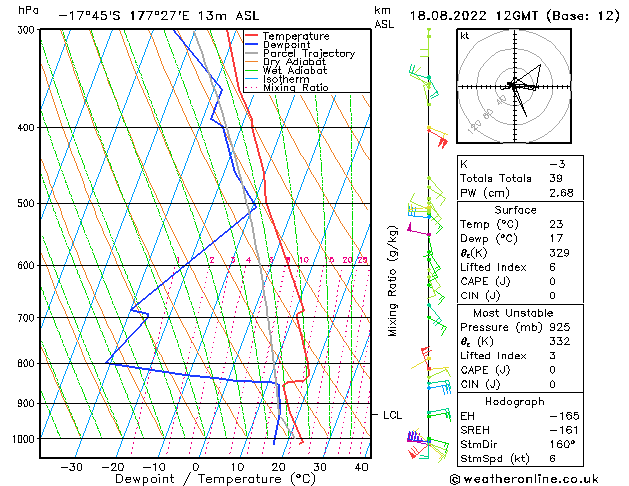The image size is (629, 486).
Task: Click the 500 hPa axis label
Action: coord(28,204)
